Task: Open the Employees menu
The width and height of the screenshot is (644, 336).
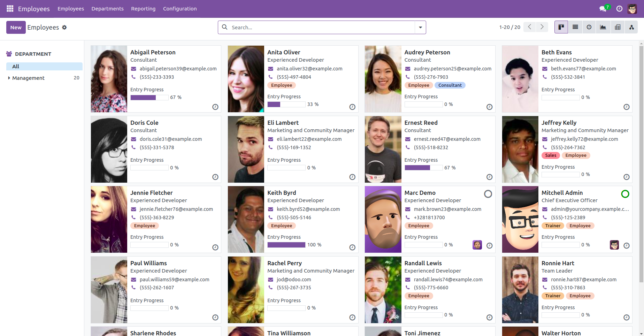Action: pos(71,9)
